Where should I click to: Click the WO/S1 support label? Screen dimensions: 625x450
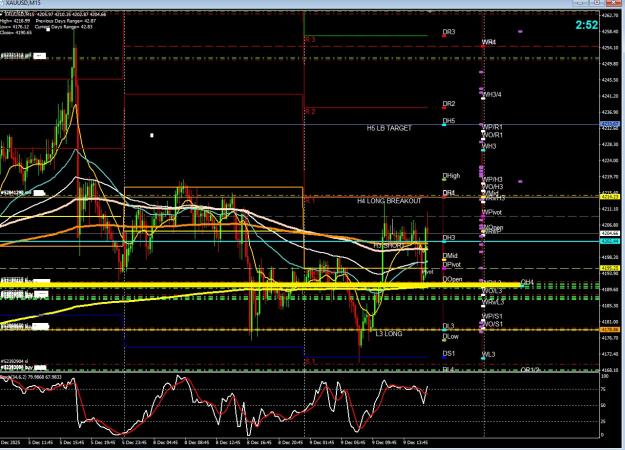(493, 324)
